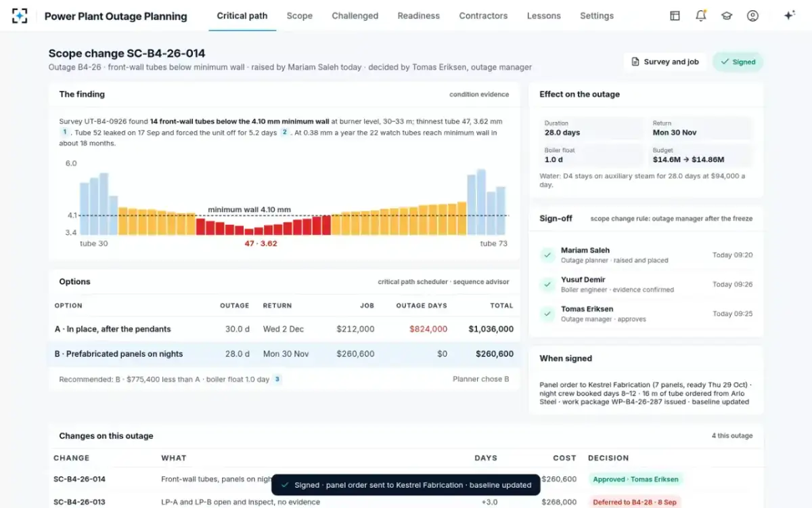Switch to the Critical path tab
Image resolution: width=812 pixels, height=508 pixels.
242,16
